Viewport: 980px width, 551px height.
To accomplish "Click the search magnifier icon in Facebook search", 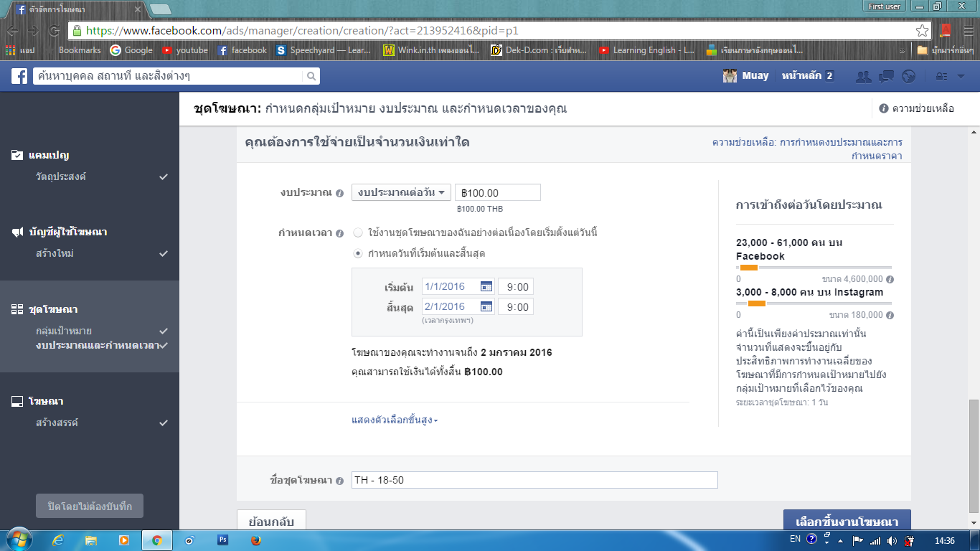I will 311,76.
